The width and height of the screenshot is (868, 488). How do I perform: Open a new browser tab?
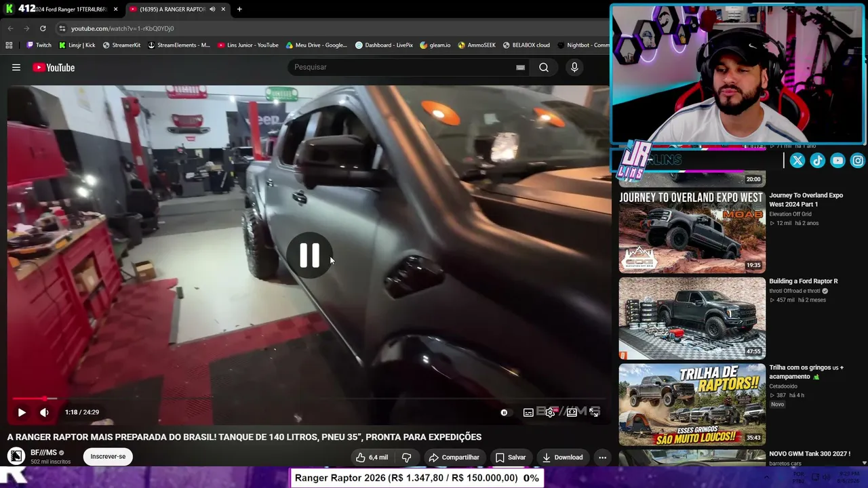[239, 9]
